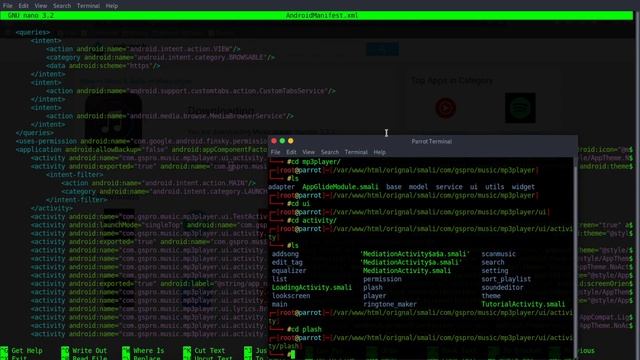Viewport: 640px width, 360px height.
Task: Click the Parrot Terminal vertical scrollbar
Action: coord(576,257)
